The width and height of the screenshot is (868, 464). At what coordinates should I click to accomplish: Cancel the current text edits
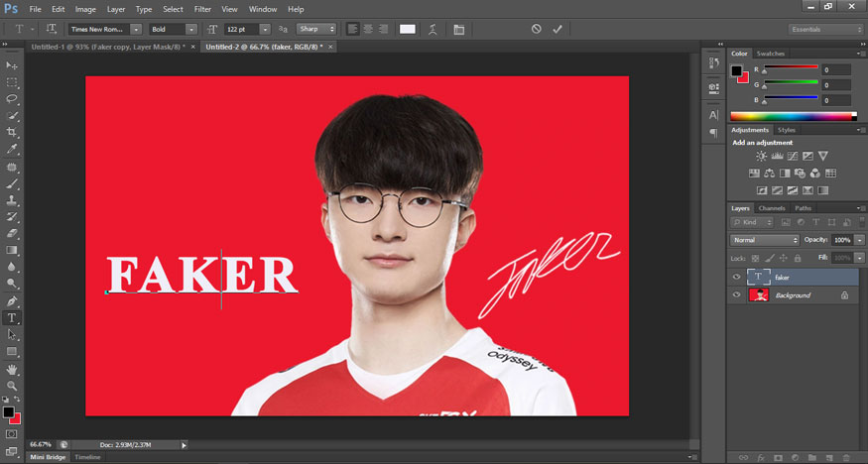[536, 29]
